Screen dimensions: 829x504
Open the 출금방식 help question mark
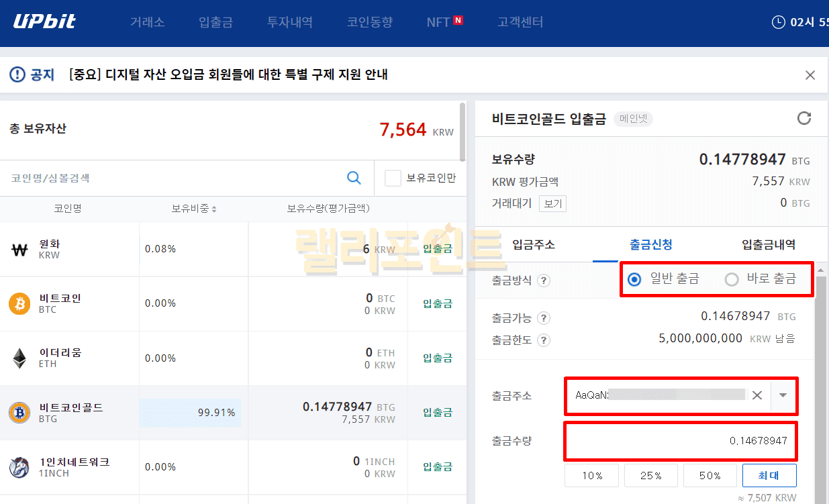(544, 281)
